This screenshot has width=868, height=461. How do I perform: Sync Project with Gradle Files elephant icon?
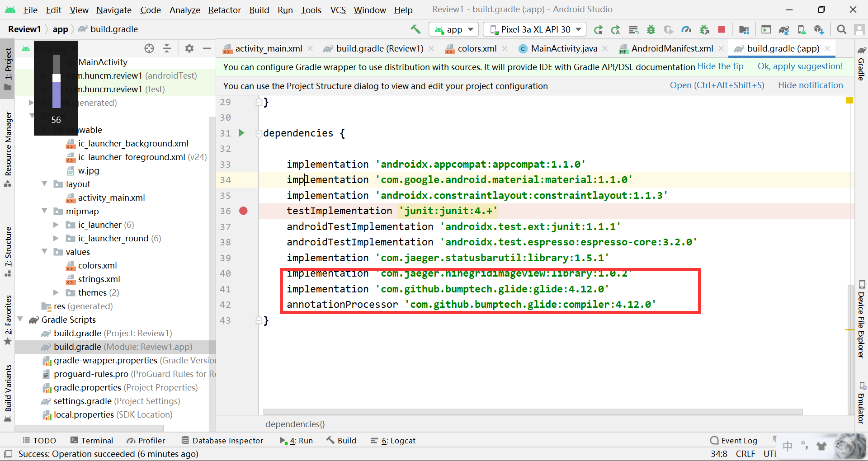(784, 30)
